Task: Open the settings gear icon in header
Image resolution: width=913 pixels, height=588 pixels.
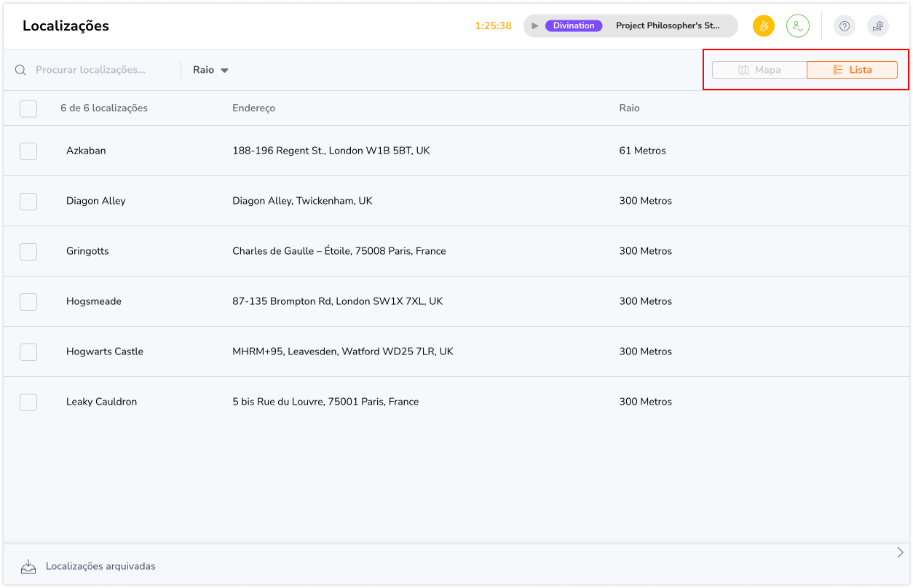Action: 878,26
